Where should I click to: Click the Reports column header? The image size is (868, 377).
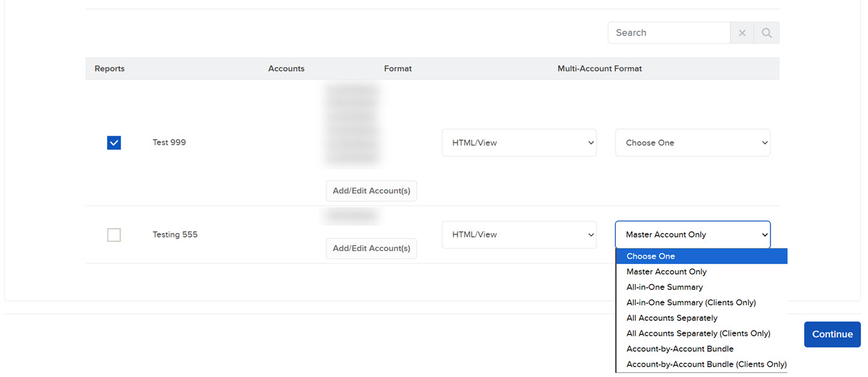point(109,68)
